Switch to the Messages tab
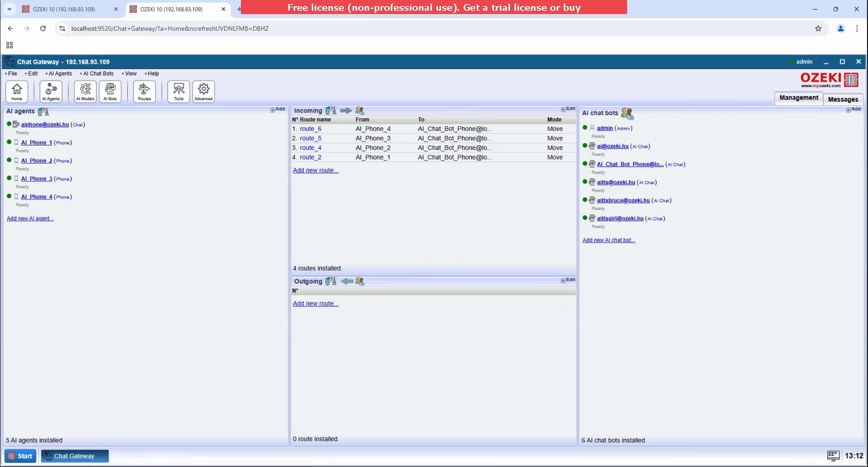The height and width of the screenshot is (467, 868). pos(843,99)
